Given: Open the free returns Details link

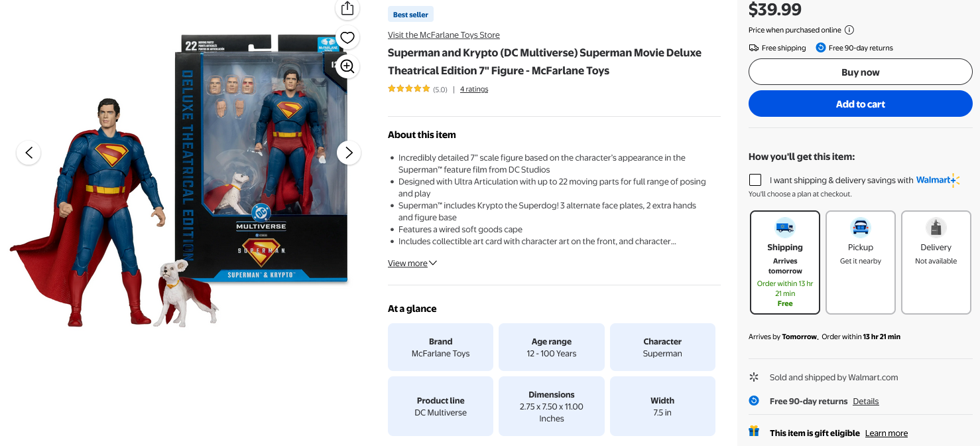Looking at the screenshot, I should pyautogui.click(x=865, y=402).
